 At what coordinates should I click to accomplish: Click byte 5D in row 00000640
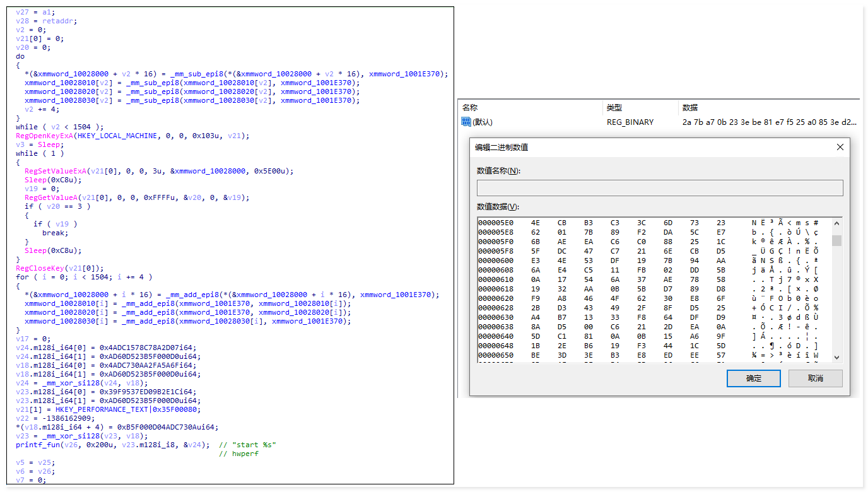point(536,336)
